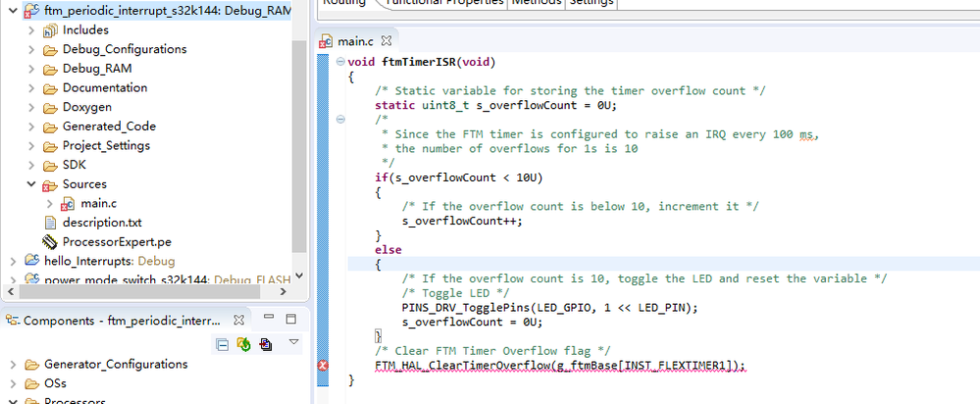The image size is (980, 404).
Task: Click project explorer horizontal scroll right arrow
Action: coord(284,291)
